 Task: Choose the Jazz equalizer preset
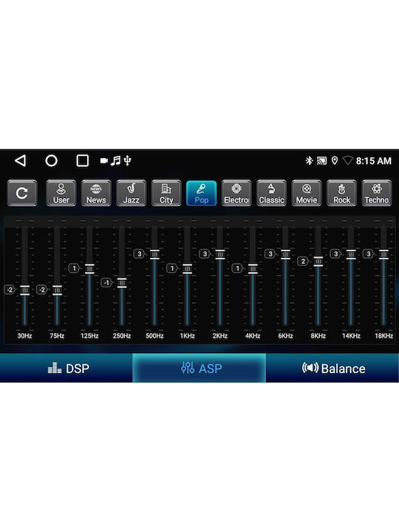(x=132, y=193)
